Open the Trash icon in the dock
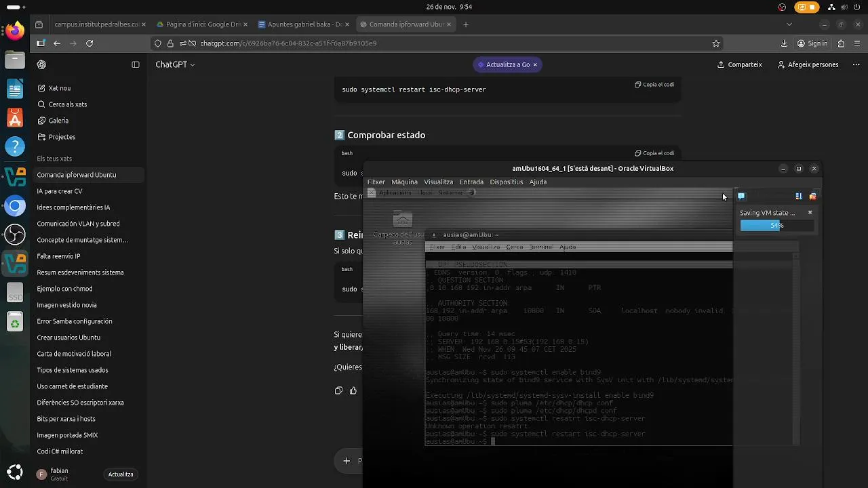868x488 pixels. click(x=15, y=322)
